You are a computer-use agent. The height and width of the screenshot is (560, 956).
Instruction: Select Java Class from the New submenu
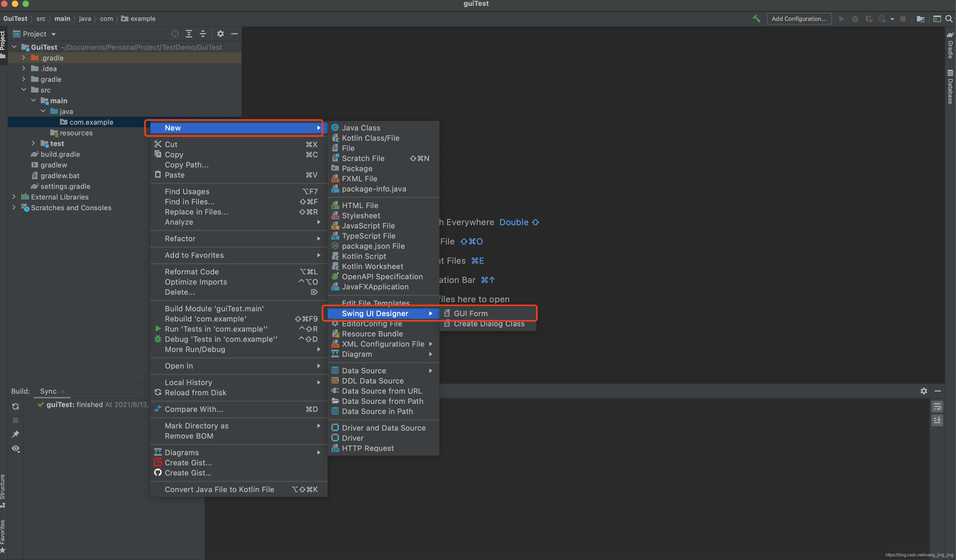pyautogui.click(x=361, y=128)
